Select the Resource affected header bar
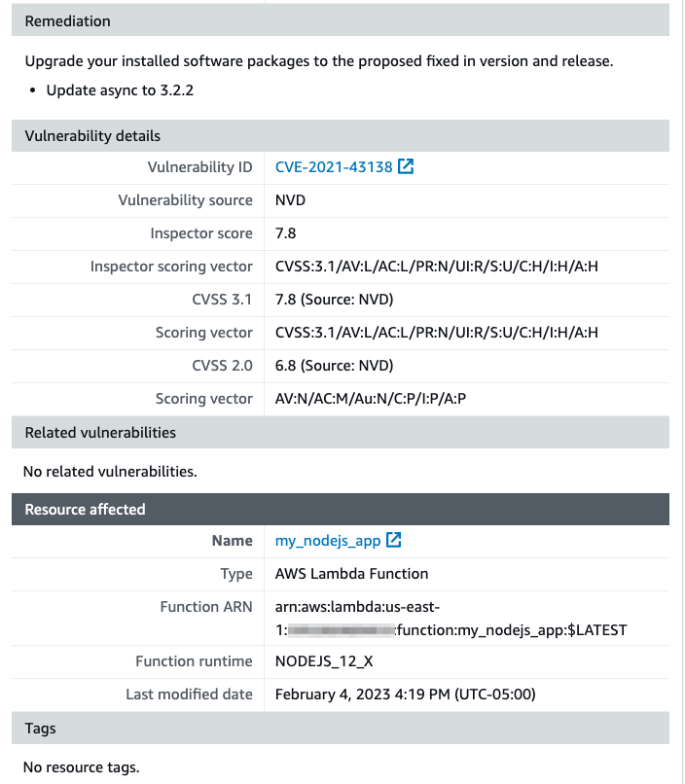Viewport: 685px width, 784px height. click(341, 509)
